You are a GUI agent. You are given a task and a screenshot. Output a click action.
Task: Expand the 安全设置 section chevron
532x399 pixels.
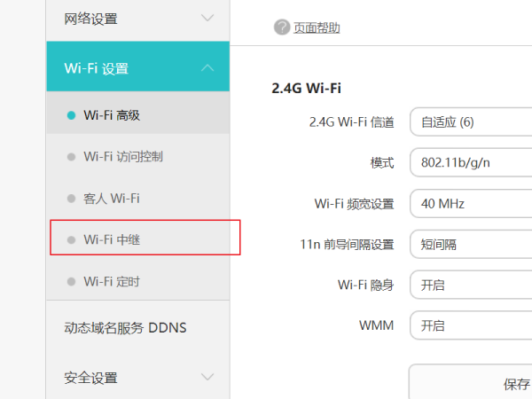point(207,378)
